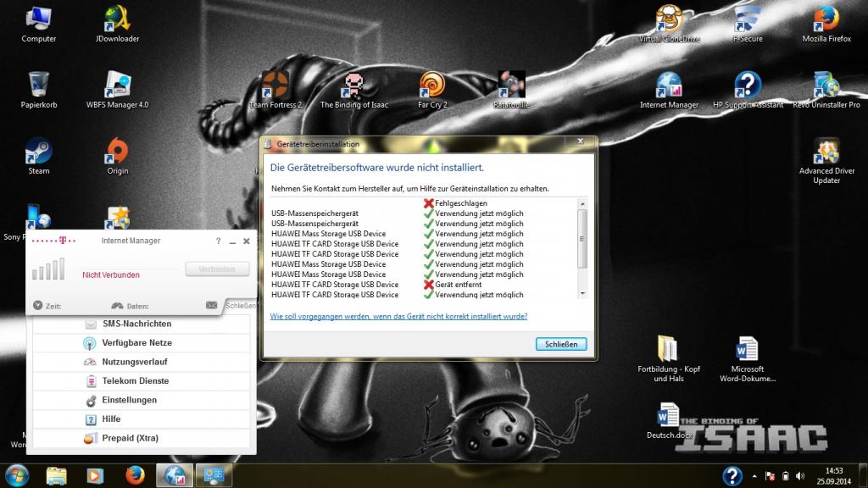Click the Schließen tab of Internet Manager menu
Viewport: 868px width, 488px height.
coord(240,305)
